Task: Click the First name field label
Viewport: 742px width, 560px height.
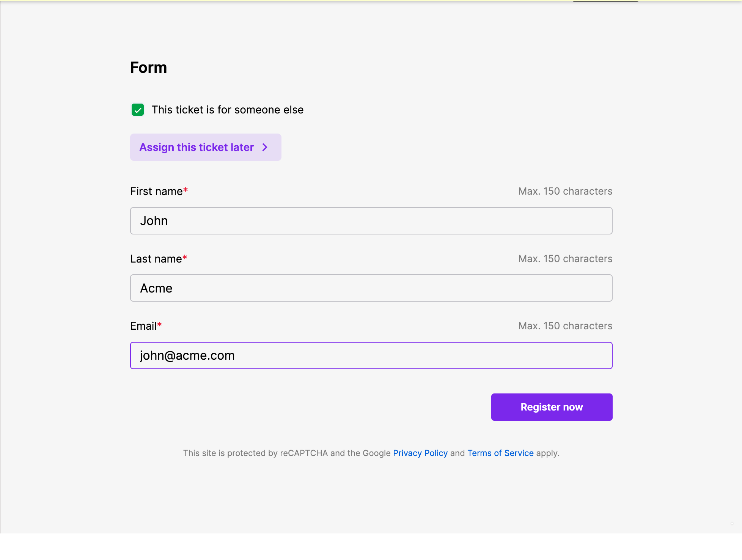Action: click(156, 191)
